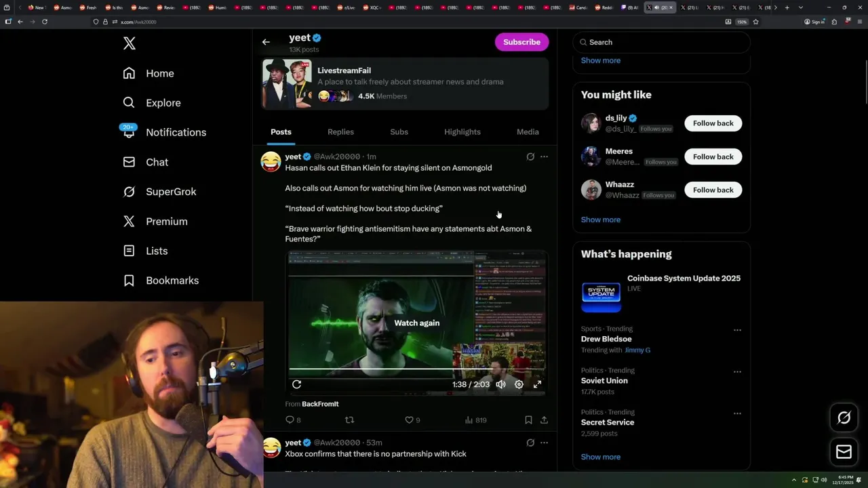This screenshot has height=488, width=868.
Task: Go back with profile header arrow
Action: click(x=266, y=42)
